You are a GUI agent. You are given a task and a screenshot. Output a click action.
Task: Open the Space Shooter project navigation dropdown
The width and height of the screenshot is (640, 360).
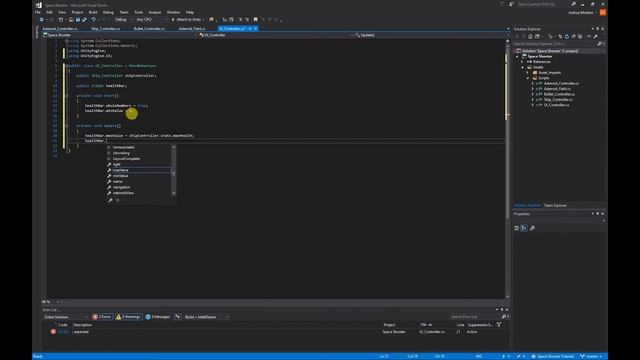pyautogui.click(x=120, y=35)
